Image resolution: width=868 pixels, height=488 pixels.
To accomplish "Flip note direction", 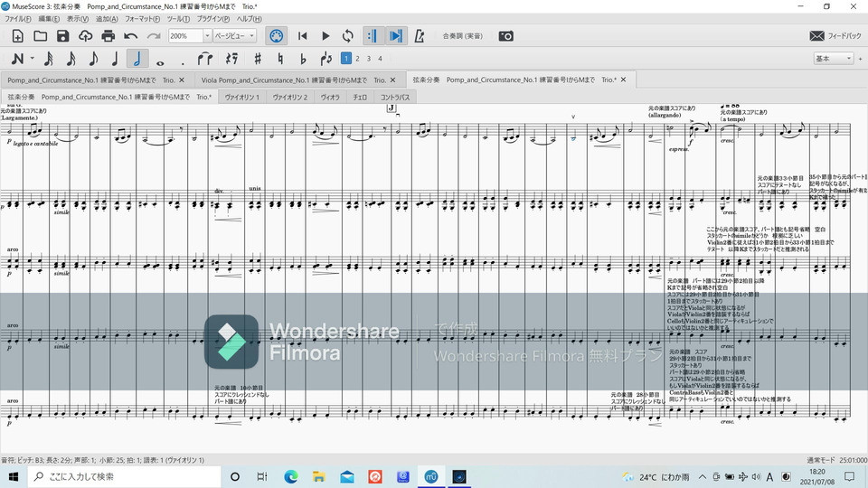I will point(326,58).
